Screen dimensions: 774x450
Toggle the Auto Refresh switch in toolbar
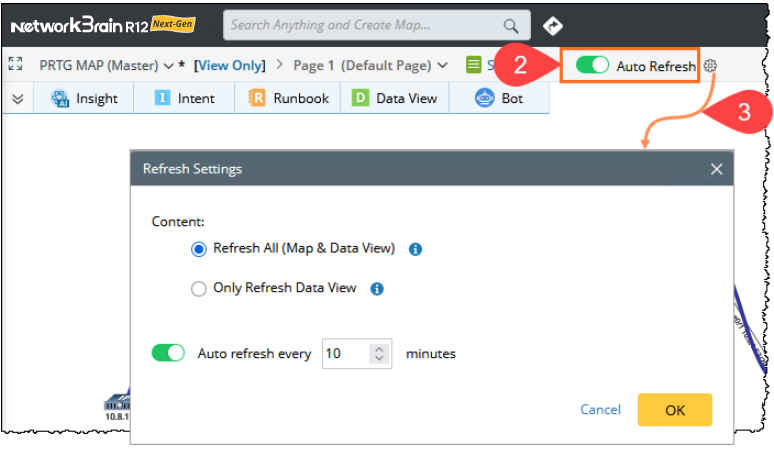click(x=593, y=66)
